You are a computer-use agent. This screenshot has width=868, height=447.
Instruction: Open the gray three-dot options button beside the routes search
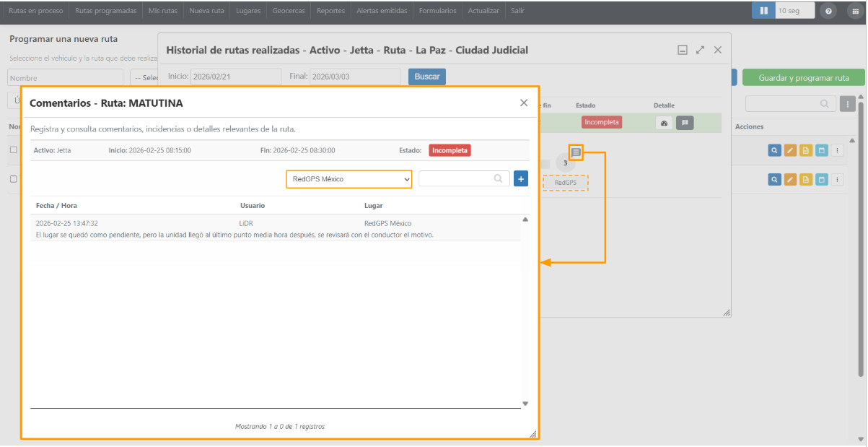848,104
